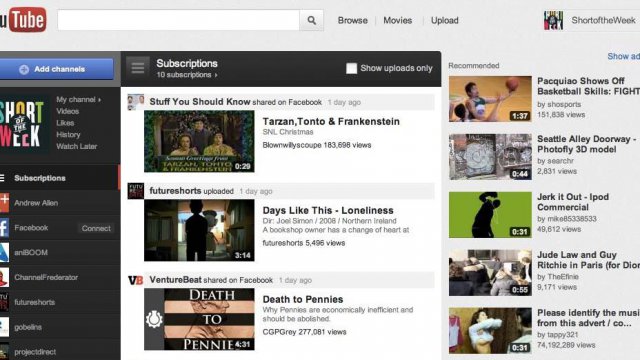Click the Subscriptions list icon in sidebar
This screenshot has height=360, width=640.
tap(2, 178)
